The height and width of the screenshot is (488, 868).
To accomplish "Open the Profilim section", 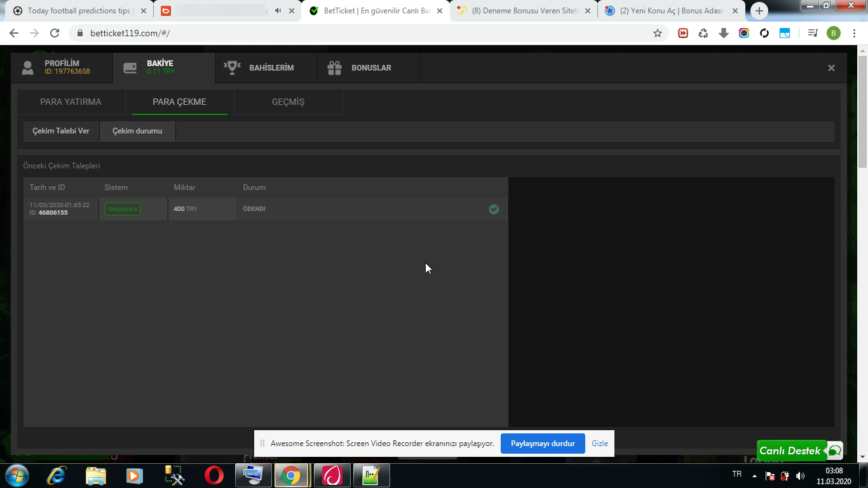I will pos(62,67).
